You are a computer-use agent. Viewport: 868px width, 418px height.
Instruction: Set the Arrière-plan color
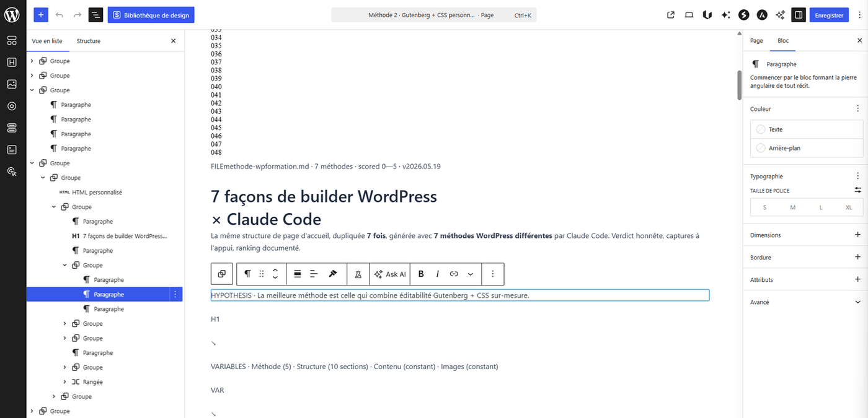pyautogui.click(x=807, y=148)
